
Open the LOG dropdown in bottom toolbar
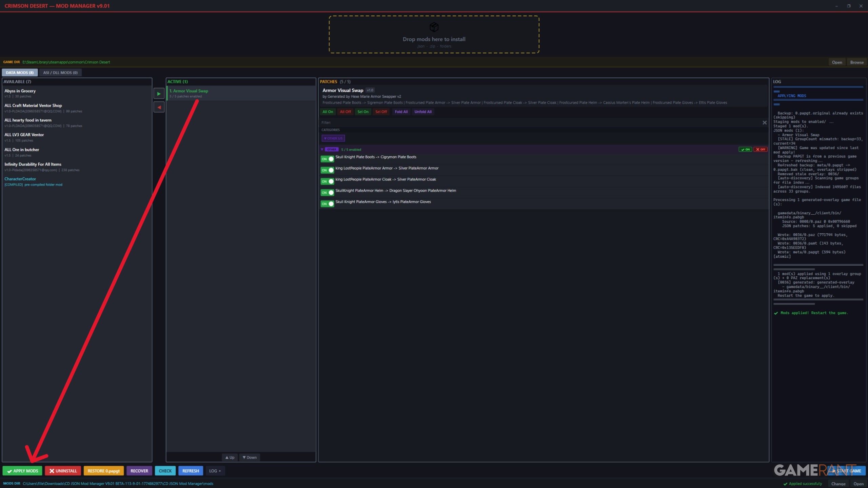tap(215, 471)
